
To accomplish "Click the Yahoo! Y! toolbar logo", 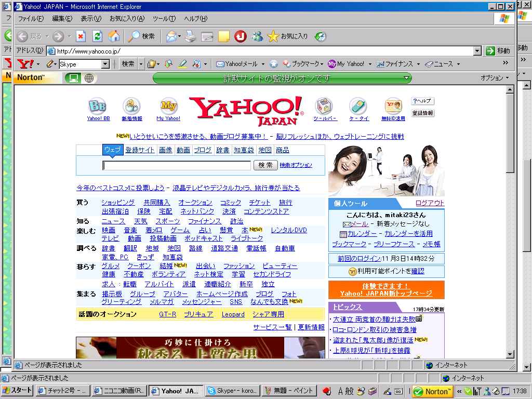I will (x=25, y=64).
